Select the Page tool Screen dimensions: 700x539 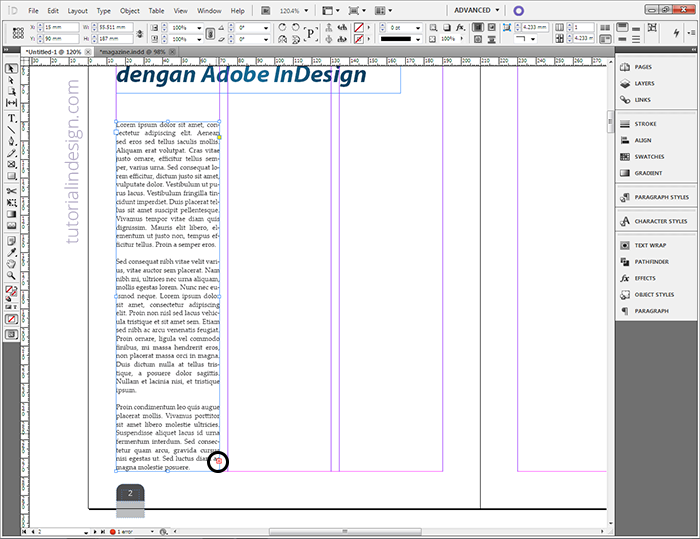pos(11,92)
